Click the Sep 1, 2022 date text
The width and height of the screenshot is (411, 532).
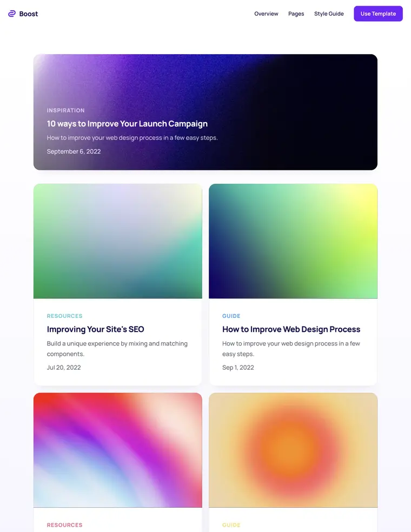238,368
